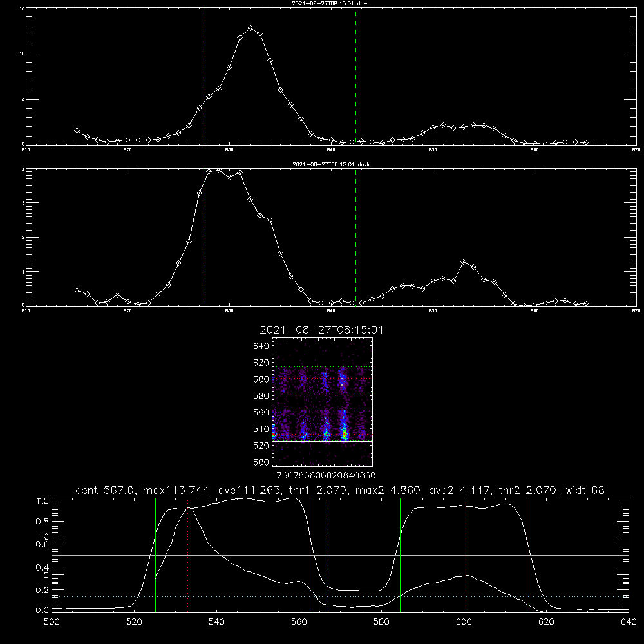Click the right green dashed line in the dusk plot
This screenshot has height=644, width=644.
[x=355, y=238]
